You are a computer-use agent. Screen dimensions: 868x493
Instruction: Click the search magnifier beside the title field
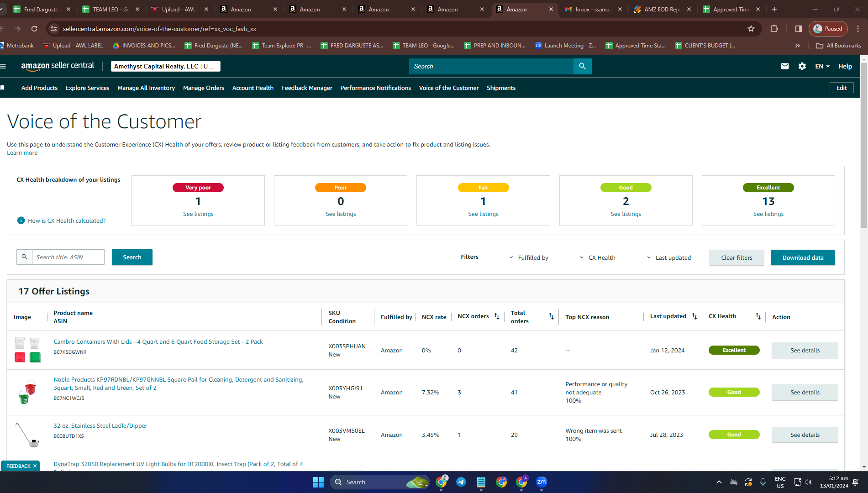click(24, 257)
